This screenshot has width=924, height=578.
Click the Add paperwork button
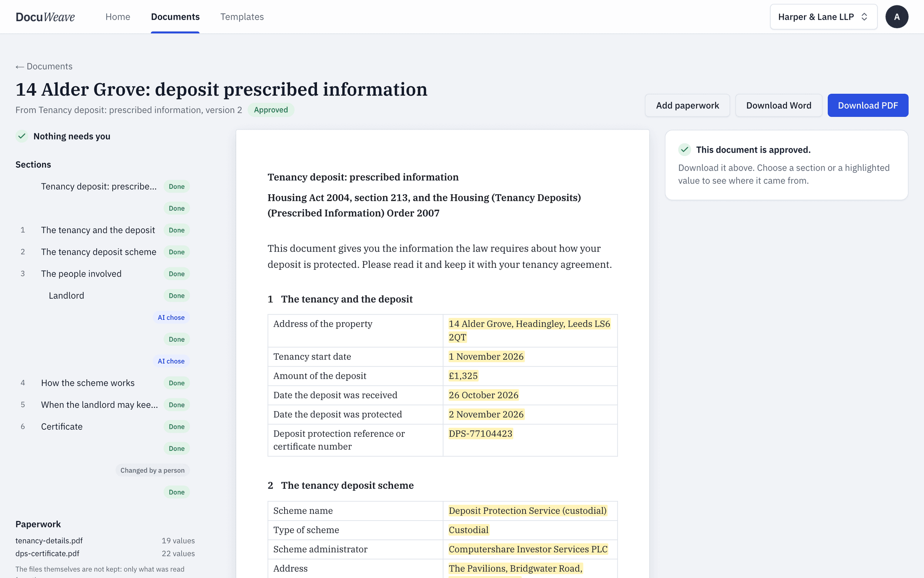(687, 105)
